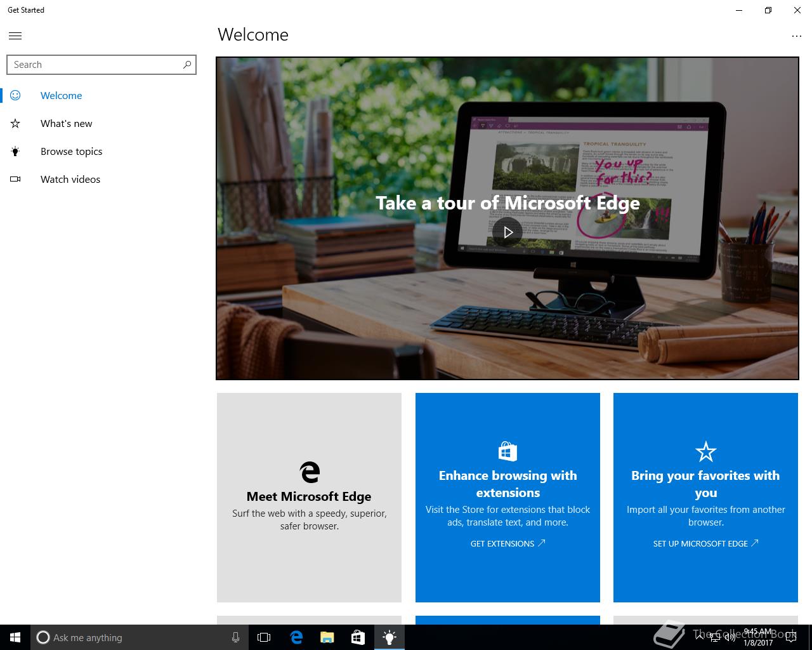The image size is (812, 650).
Task: Click the star icon in favorites tile
Action: pos(705,451)
